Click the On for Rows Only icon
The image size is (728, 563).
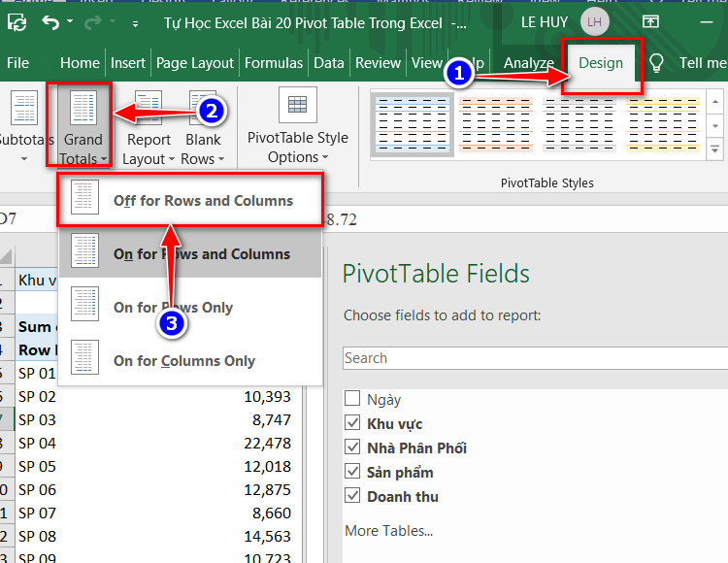pyautogui.click(x=85, y=304)
